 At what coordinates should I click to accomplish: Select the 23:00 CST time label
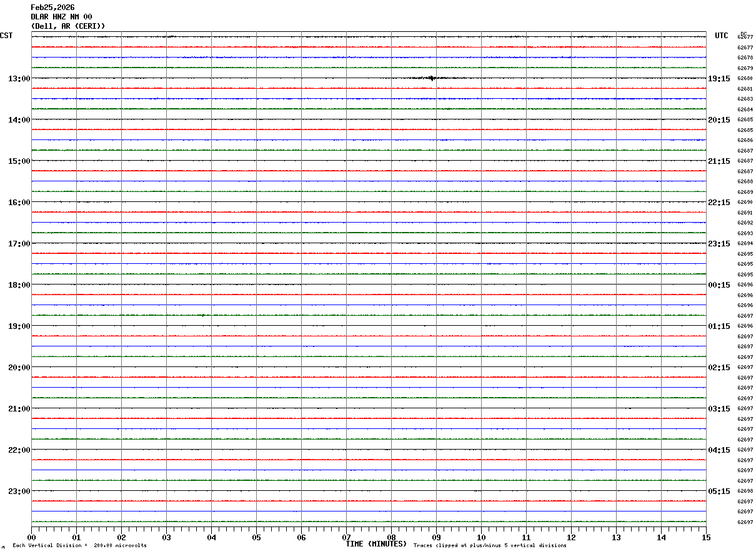click(19, 491)
